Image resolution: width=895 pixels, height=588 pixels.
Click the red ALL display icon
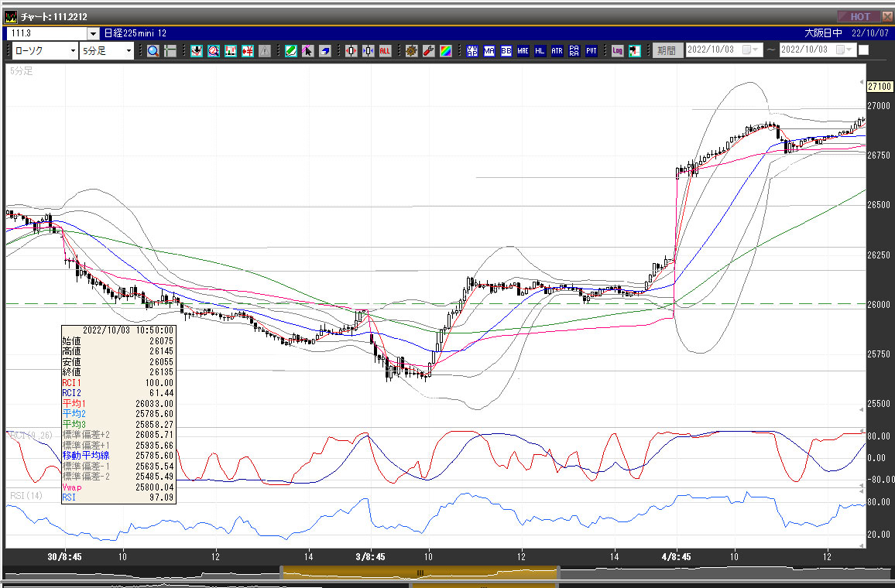[x=385, y=51]
